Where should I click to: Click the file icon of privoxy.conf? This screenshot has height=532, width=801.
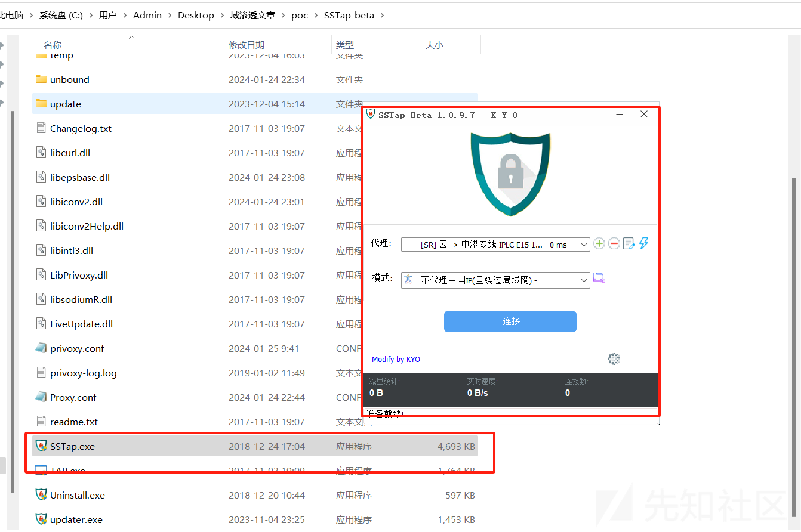tap(41, 348)
